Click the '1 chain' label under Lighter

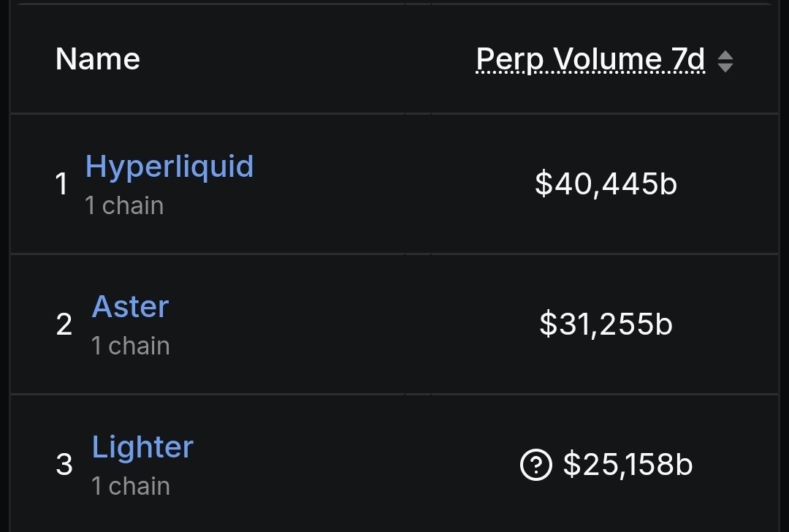pyautogui.click(x=131, y=486)
